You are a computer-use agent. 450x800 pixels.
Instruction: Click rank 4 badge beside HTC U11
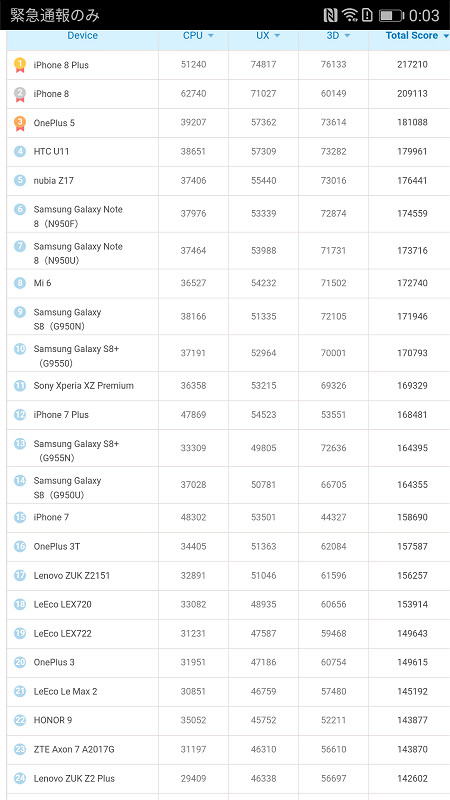pos(19,152)
